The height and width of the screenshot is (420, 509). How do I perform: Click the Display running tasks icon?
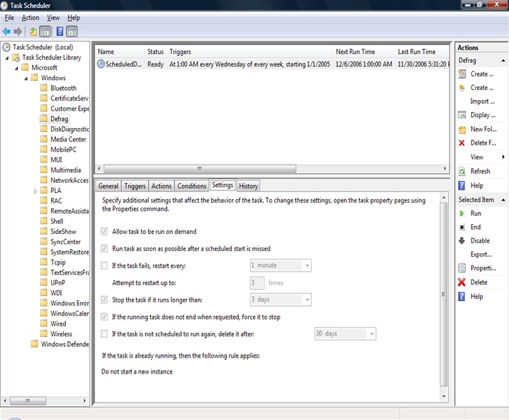click(462, 115)
